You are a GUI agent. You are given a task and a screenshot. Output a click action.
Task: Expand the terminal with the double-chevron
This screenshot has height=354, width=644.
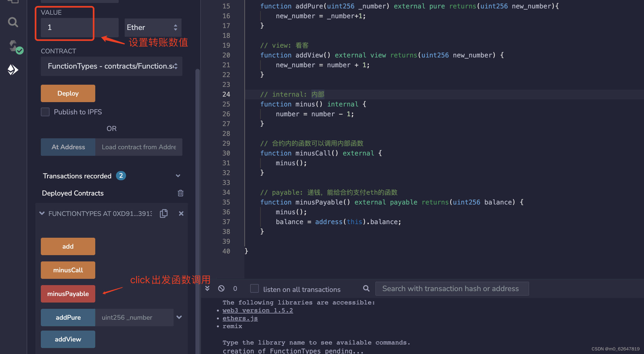207,288
